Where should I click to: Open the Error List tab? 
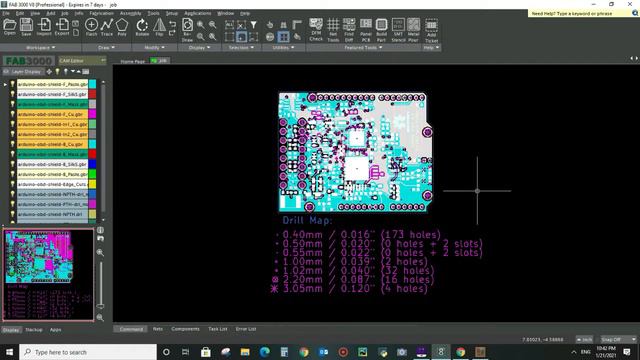(246, 329)
